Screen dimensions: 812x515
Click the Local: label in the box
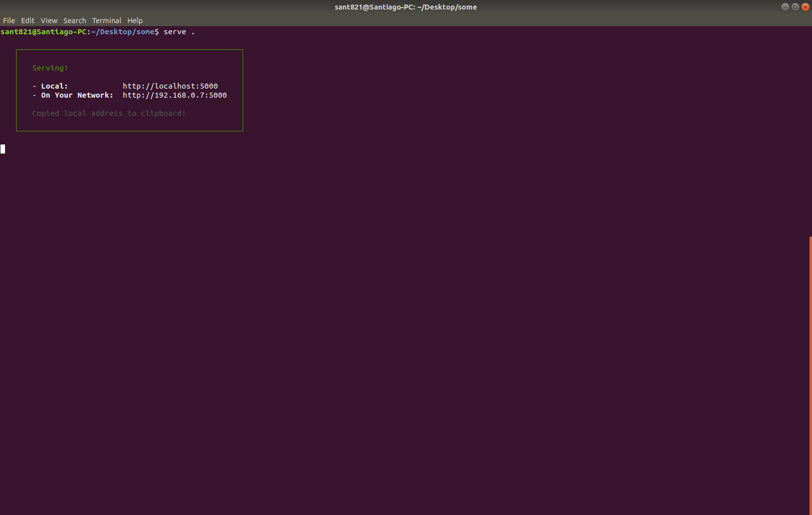(x=53, y=86)
